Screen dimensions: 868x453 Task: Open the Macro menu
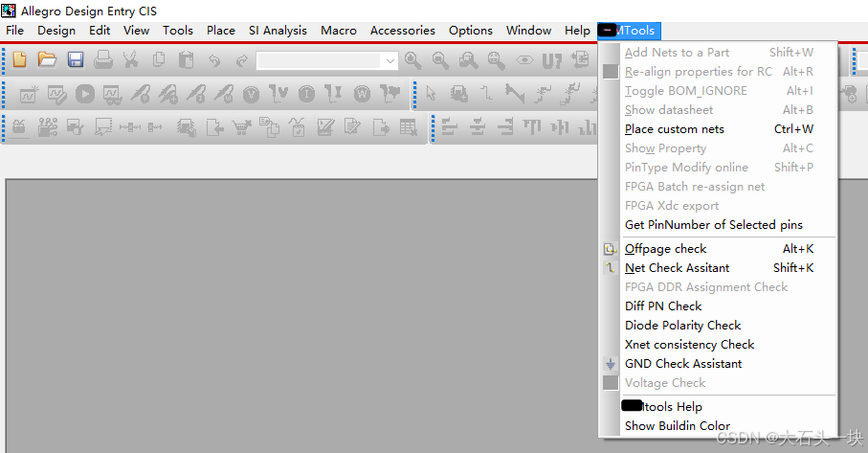pyautogui.click(x=339, y=31)
